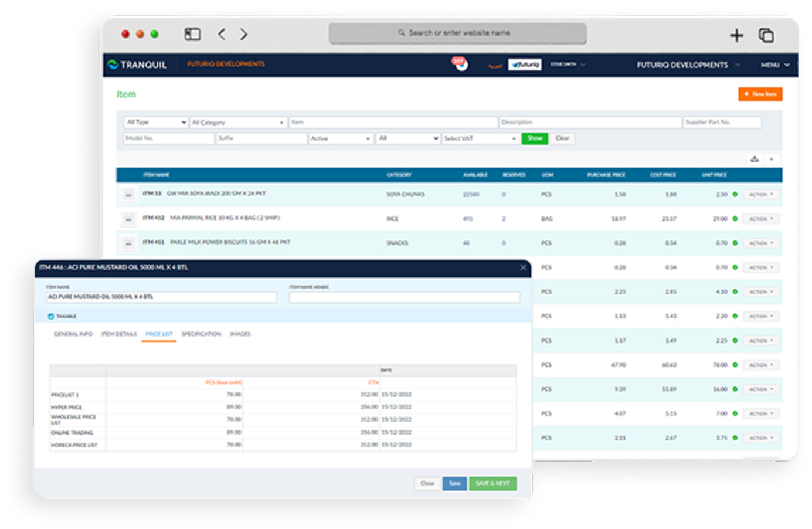Close the ITM 446 dialog with X
The width and height of the screenshot is (812, 529).
(523, 267)
